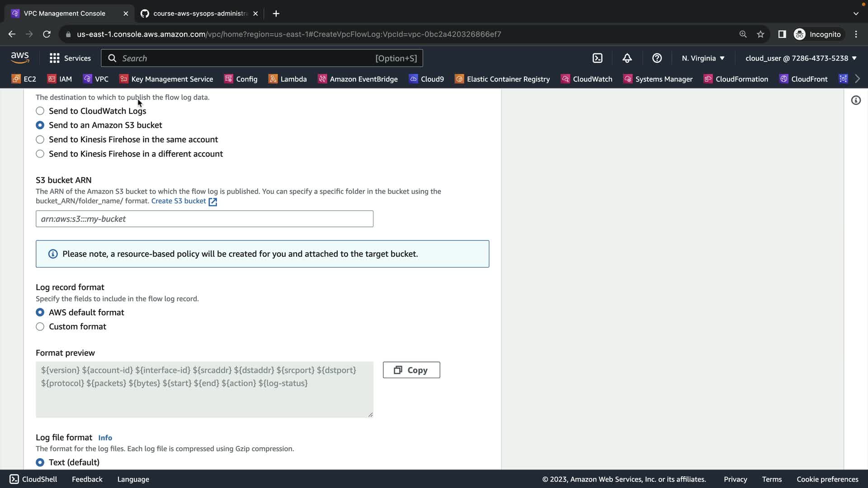Image resolution: width=868 pixels, height=488 pixels.
Task: Click the info panel icon at right edge
Action: [856, 100]
